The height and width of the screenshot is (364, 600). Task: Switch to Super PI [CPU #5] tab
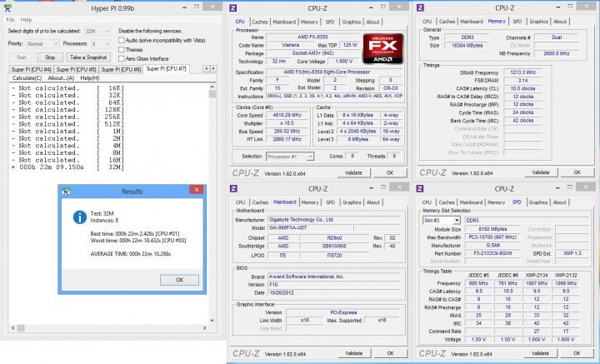(x=76, y=70)
